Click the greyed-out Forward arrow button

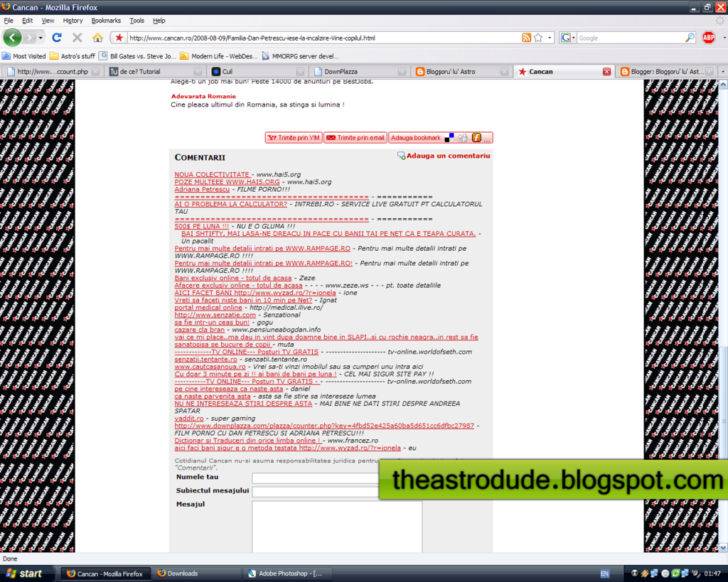point(29,38)
